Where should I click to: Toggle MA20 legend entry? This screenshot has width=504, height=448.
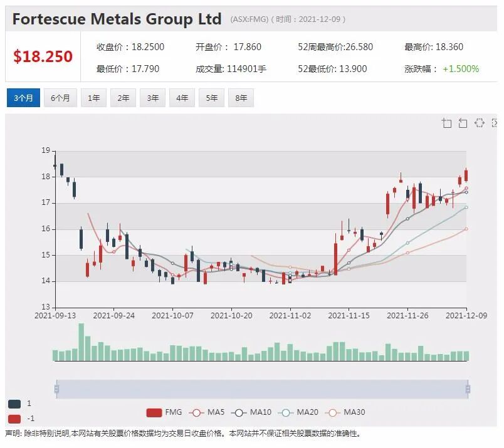(298, 412)
